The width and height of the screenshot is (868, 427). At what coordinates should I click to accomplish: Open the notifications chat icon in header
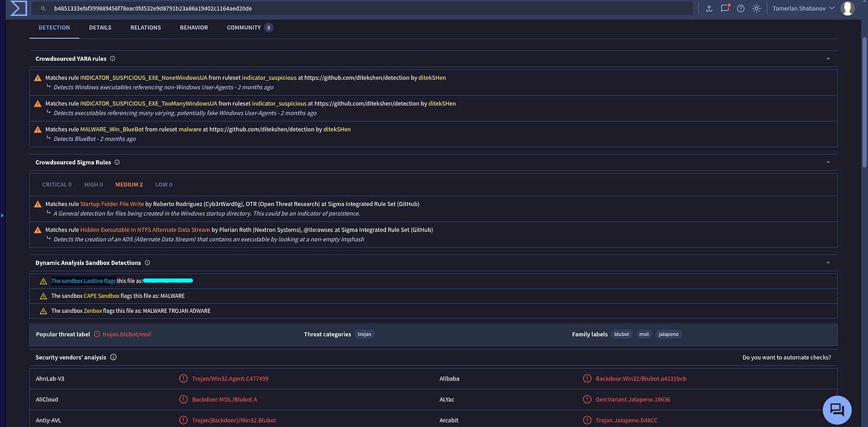coord(725,9)
